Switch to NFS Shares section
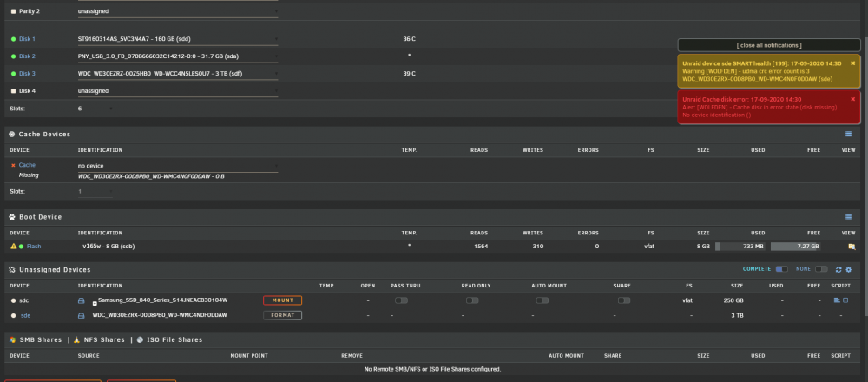The height and width of the screenshot is (382, 868). [104, 340]
